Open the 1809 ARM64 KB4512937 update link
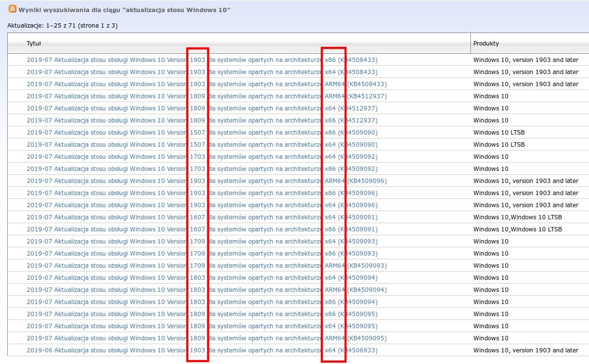This screenshot has height=364, width=589. [x=207, y=96]
